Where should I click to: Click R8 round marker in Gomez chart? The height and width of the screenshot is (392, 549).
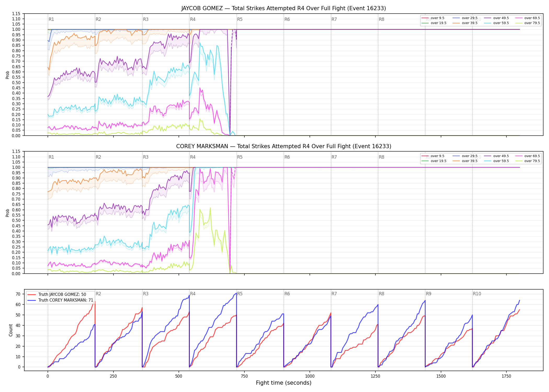(x=381, y=19)
